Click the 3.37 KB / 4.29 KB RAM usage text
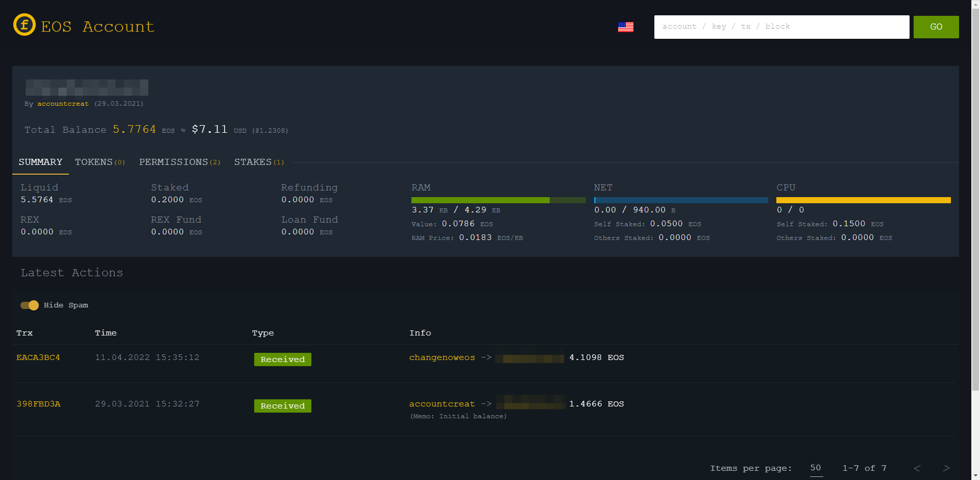 tap(456, 210)
